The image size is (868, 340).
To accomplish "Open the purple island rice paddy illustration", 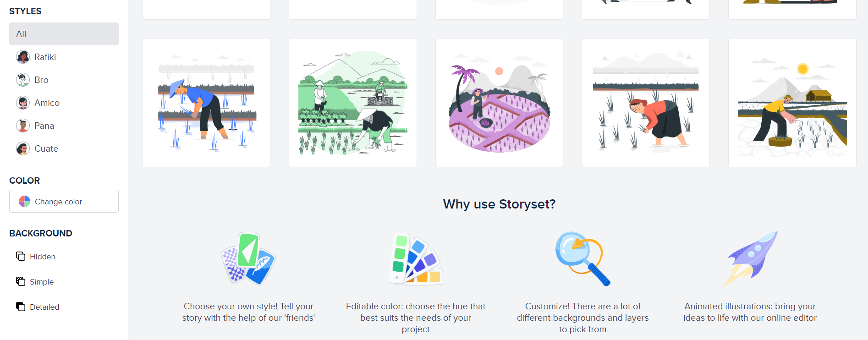I will (x=499, y=103).
